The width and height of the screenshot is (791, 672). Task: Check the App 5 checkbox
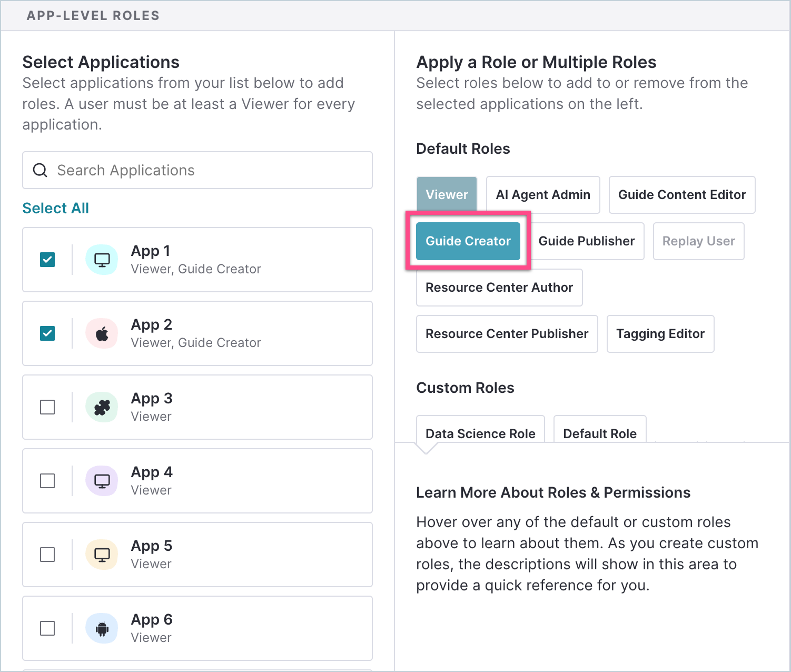pos(47,555)
